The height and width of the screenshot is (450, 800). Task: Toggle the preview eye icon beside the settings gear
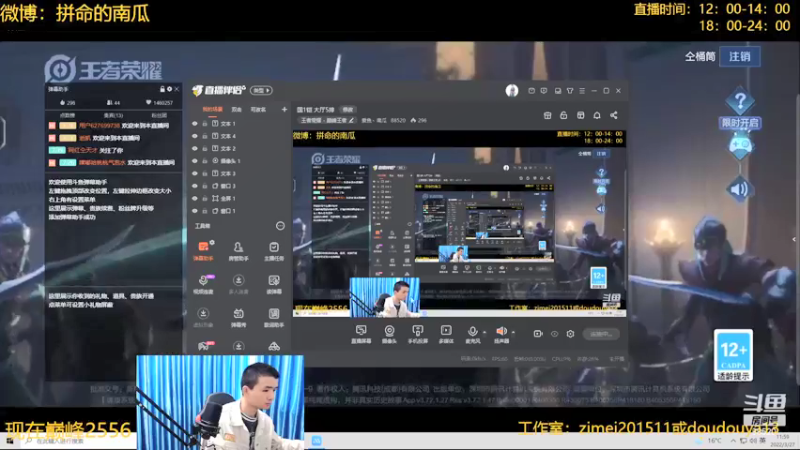(554, 334)
